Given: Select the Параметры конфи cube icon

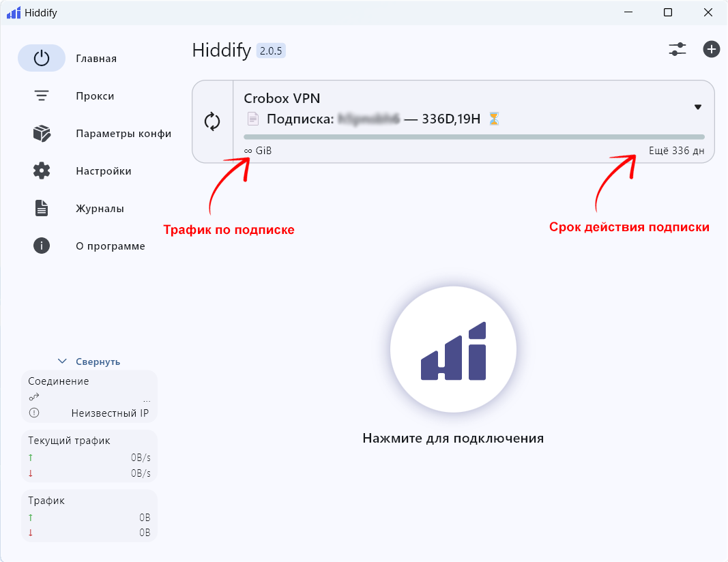Looking at the screenshot, I should (41, 134).
